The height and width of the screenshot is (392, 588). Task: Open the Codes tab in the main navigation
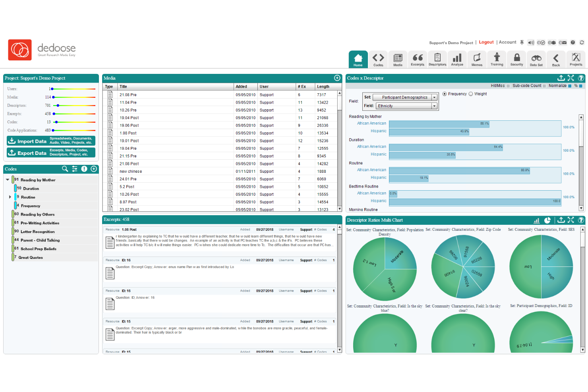click(378, 59)
